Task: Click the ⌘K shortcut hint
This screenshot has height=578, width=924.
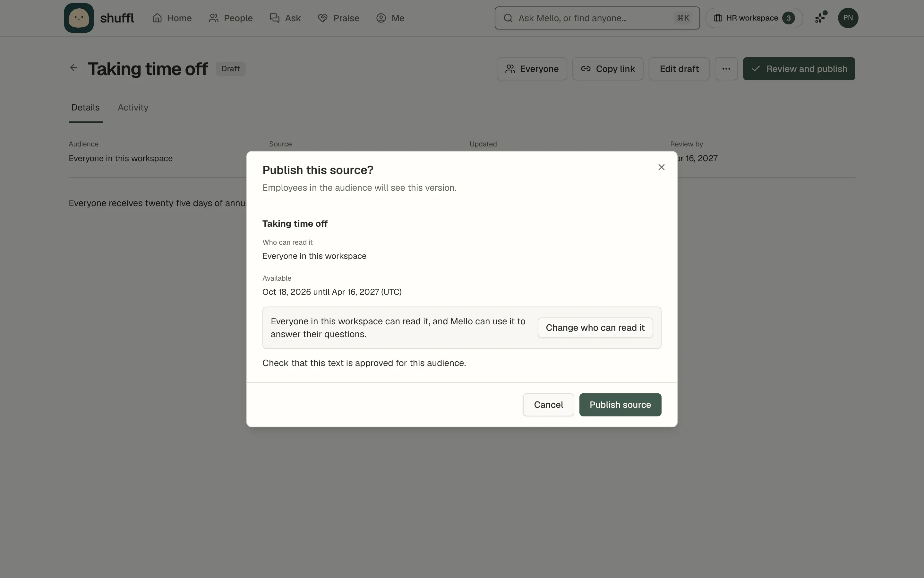Action: 683,18
